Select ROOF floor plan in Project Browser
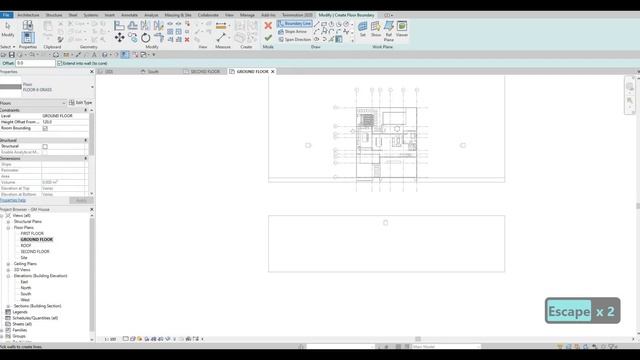 [26, 246]
